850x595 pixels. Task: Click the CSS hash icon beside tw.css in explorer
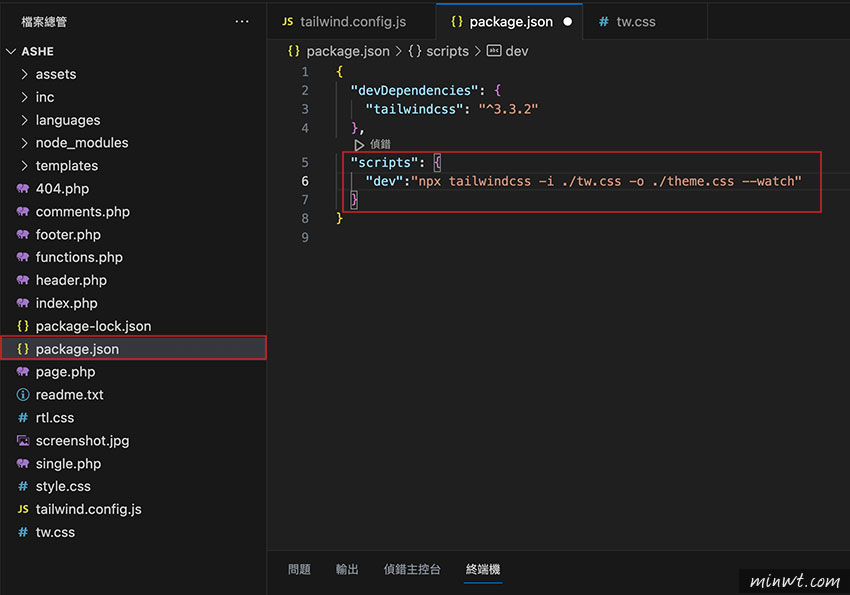pos(23,532)
